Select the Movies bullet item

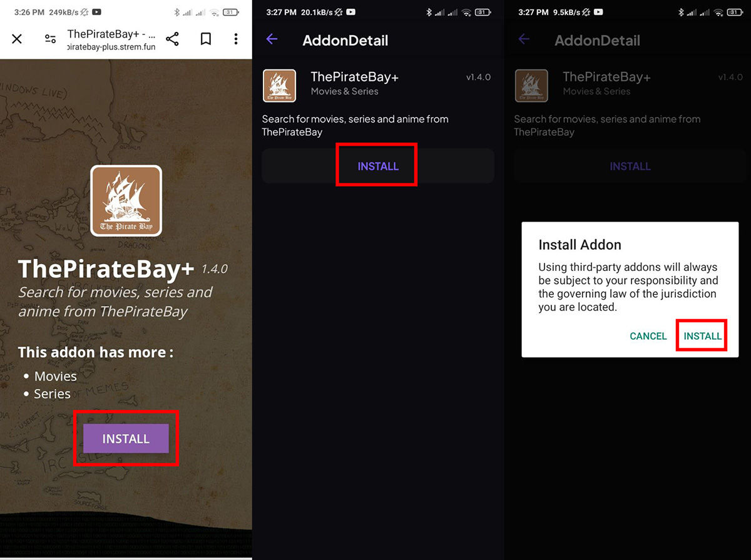[x=55, y=376]
